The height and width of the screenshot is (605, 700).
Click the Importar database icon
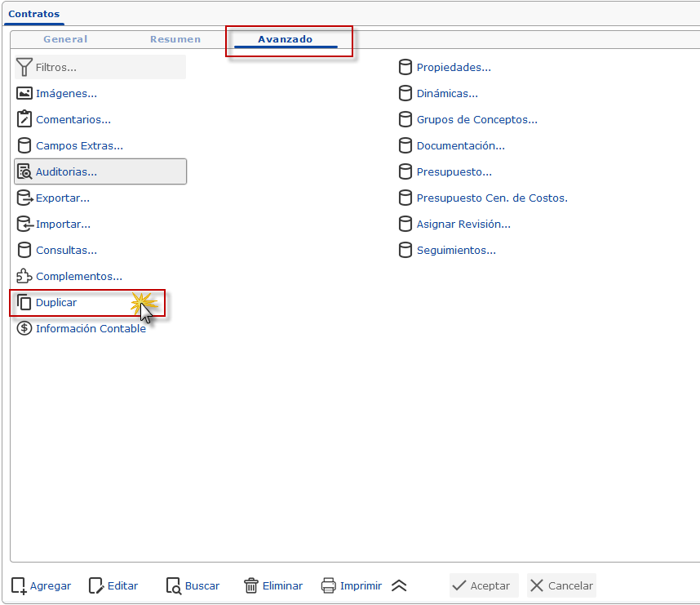pos(24,224)
